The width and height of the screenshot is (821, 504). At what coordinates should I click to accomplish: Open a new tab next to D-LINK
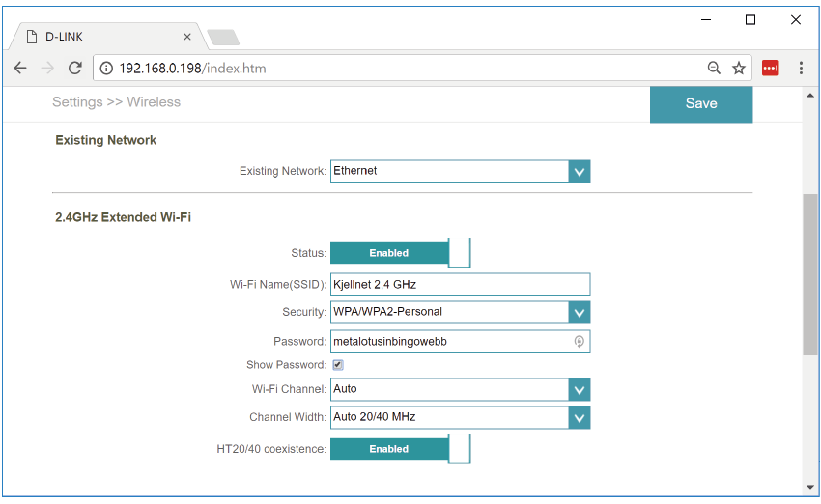click(223, 38)
